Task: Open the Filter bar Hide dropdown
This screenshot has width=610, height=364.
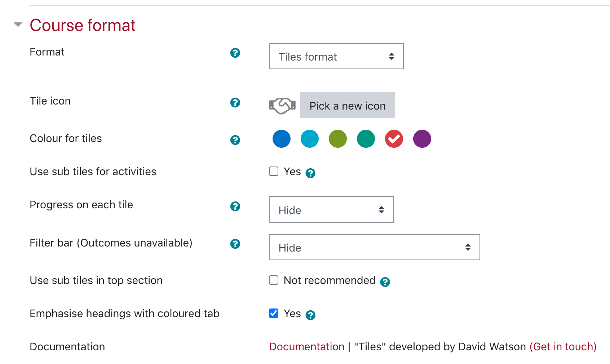Action: [374, 247]
